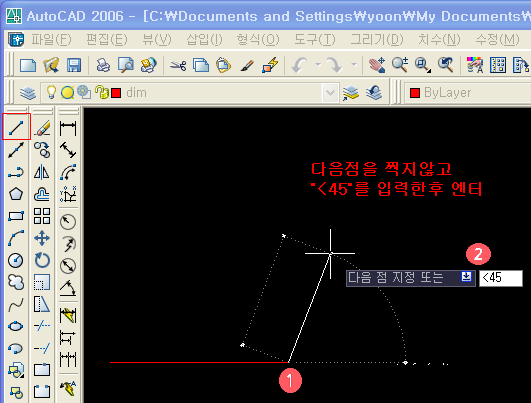Image resolution: width=531 pixels, height=403 pixels.
Task: Select the Copy Object tool
Action: pos(42,150)
